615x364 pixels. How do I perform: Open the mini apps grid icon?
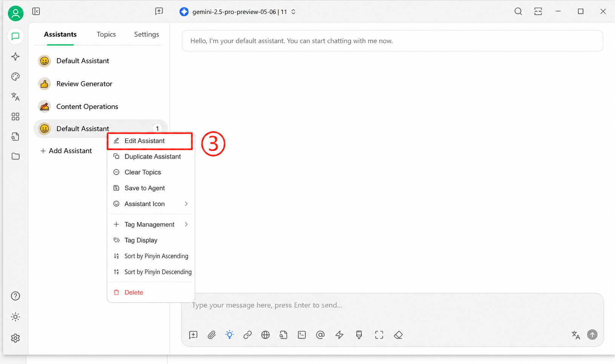point(15,117)
